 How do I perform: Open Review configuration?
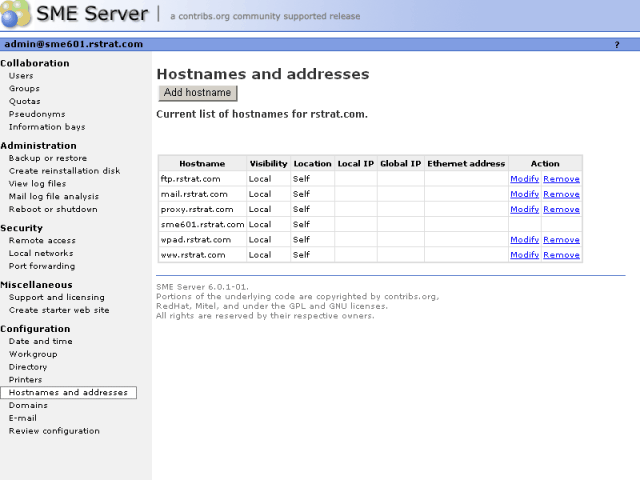pyautogui.click(x=54, y=431)
